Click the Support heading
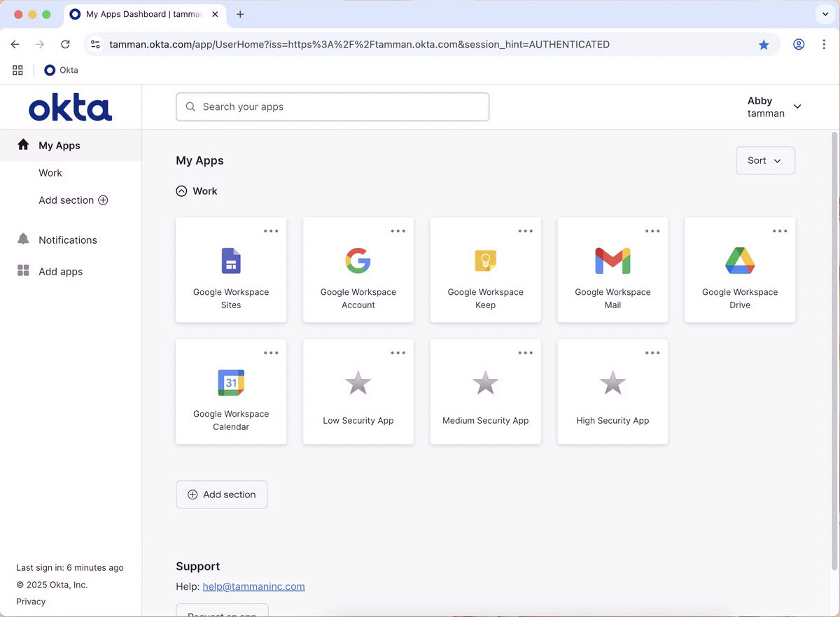 pyautogui.click(x=198, y=567)
